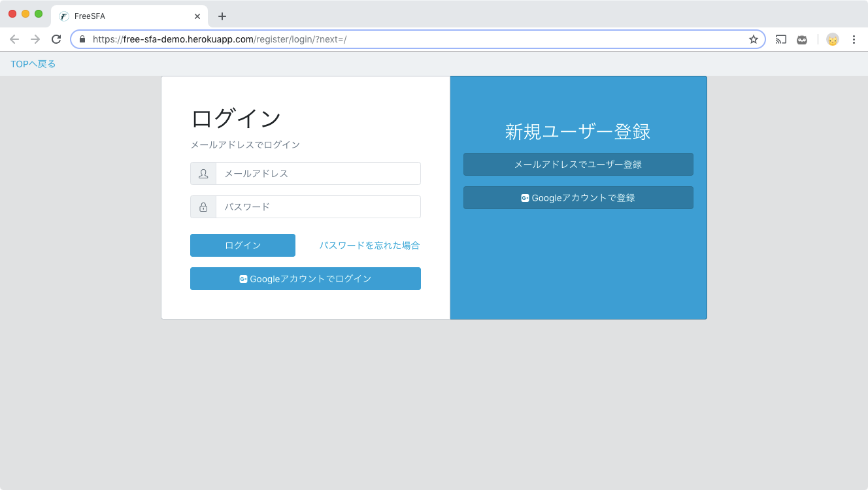Click the user profile avatar icon
The height and width of the screenshot is (490, 868).
tap(832, 39)
